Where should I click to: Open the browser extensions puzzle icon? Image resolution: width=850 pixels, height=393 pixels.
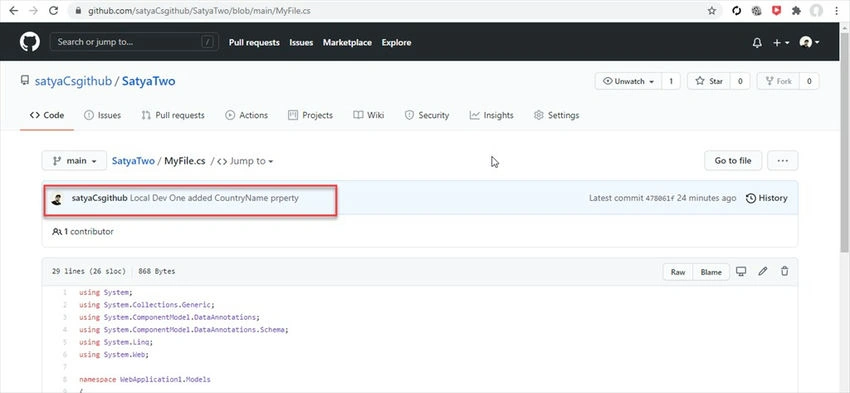796,11
